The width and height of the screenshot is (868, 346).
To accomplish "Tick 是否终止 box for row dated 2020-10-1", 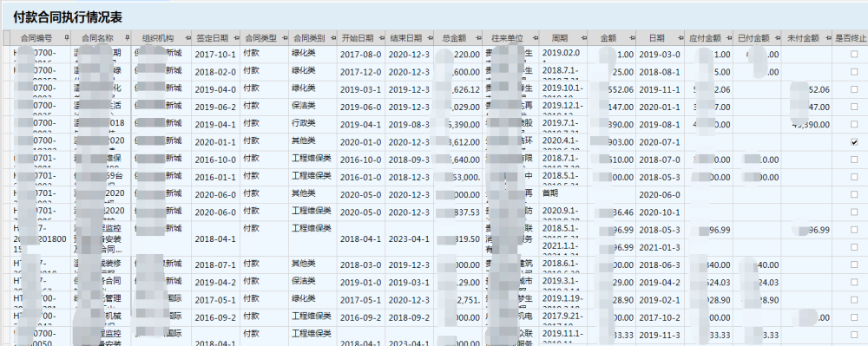I will pos(855,212).
